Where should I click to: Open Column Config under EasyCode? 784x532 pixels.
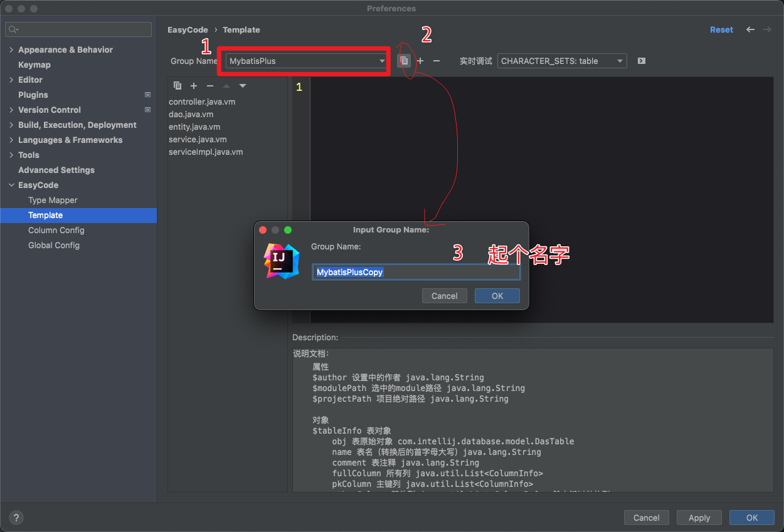click(56, 230)
